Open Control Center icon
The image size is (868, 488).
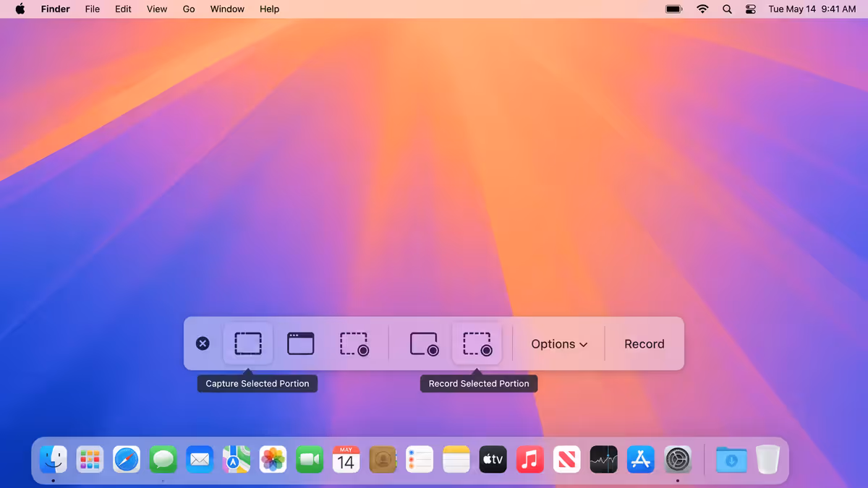click(750, 9)
